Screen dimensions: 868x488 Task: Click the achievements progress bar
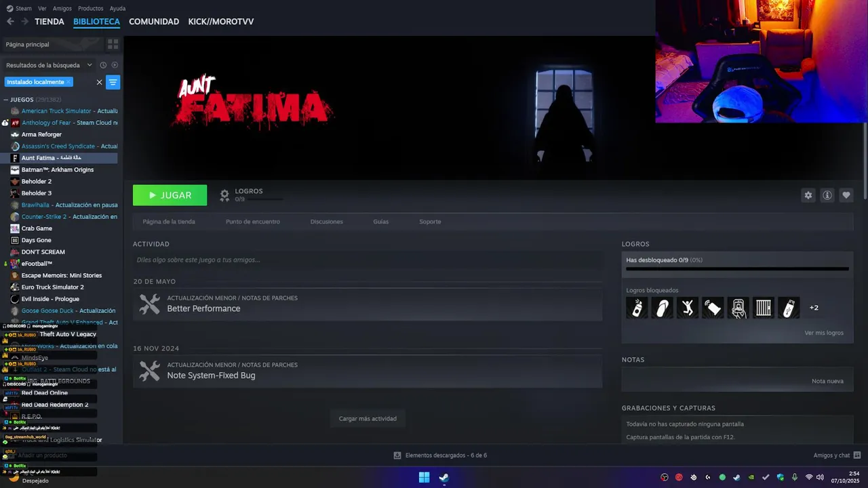click(737, 268)
